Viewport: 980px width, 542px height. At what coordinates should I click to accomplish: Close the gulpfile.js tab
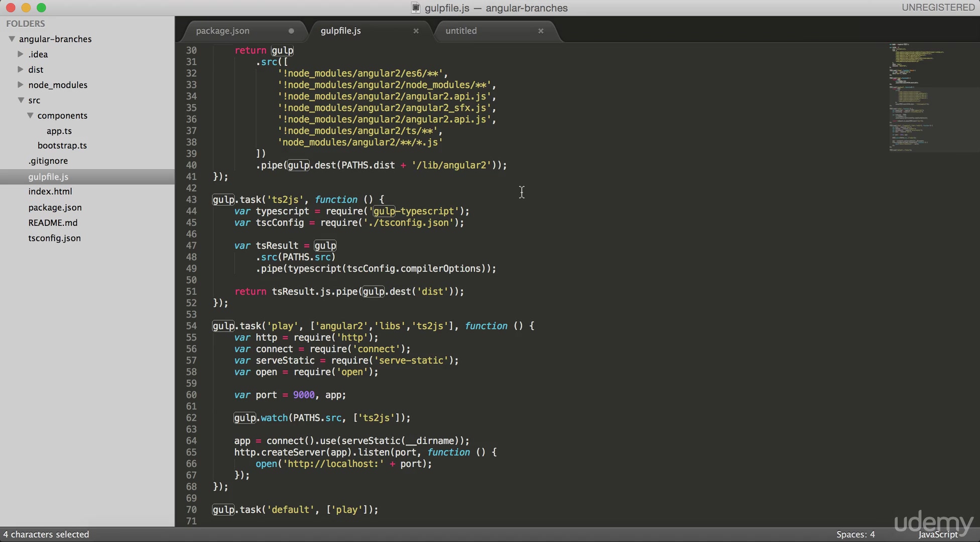[x=416, y=31]
